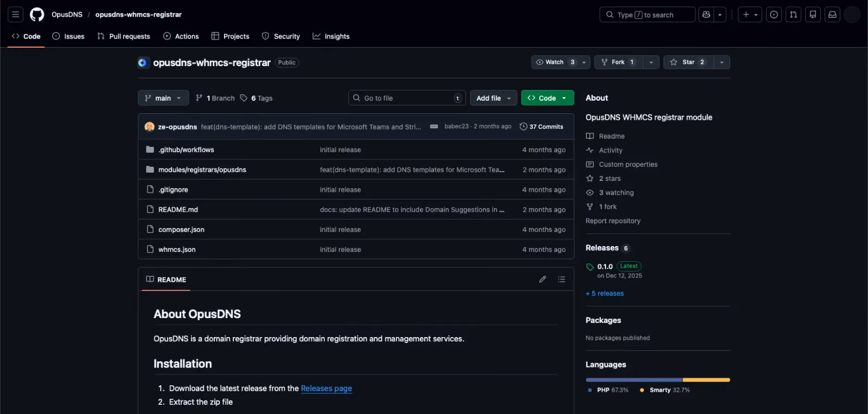Open the Releases heading link
The height and width of the screenshot is (414, 868).
[602, 248]
